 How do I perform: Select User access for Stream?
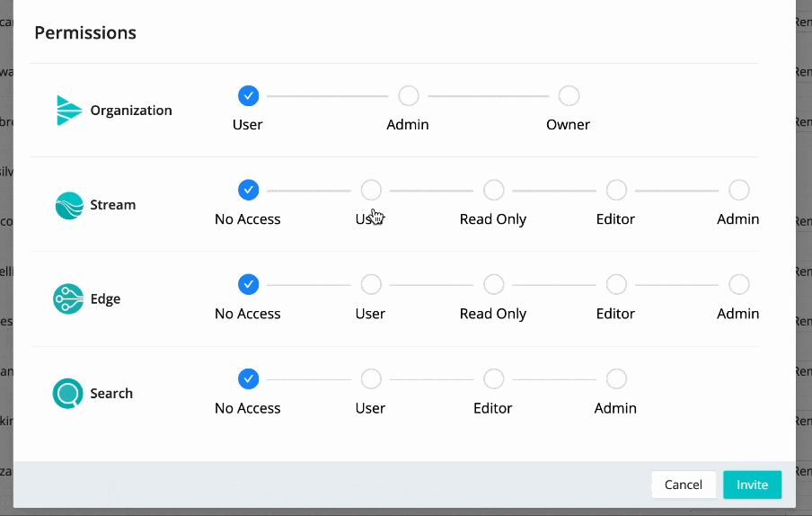click(x=371, y=191)
